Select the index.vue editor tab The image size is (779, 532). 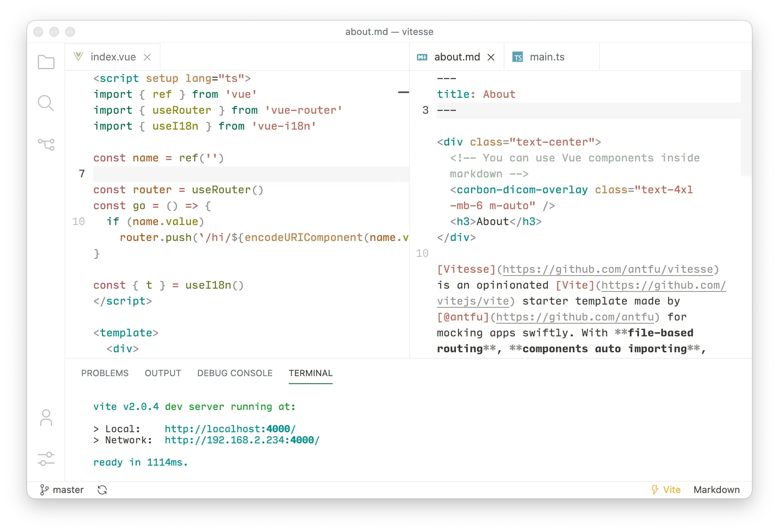click(113, 57)
